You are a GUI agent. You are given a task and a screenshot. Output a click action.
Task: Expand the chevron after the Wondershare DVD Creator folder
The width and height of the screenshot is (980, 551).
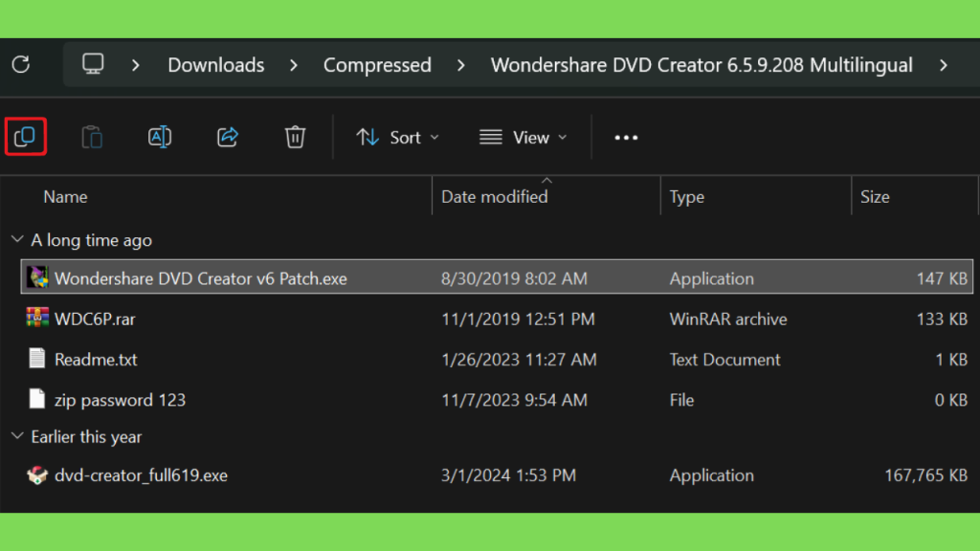[944, 65]
